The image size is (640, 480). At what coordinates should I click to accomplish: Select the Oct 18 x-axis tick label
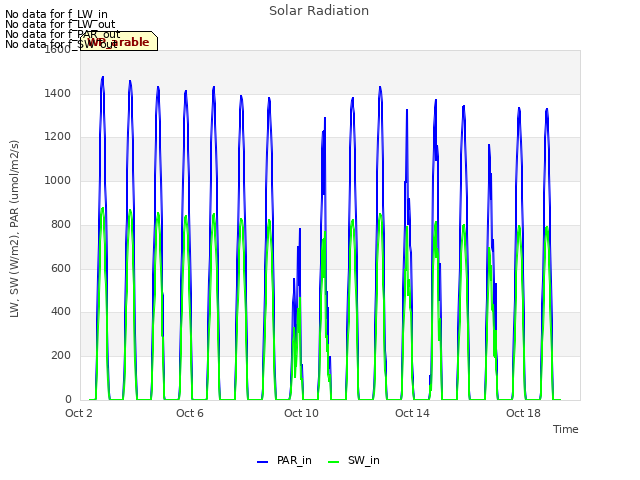click(x=523, y=413)
